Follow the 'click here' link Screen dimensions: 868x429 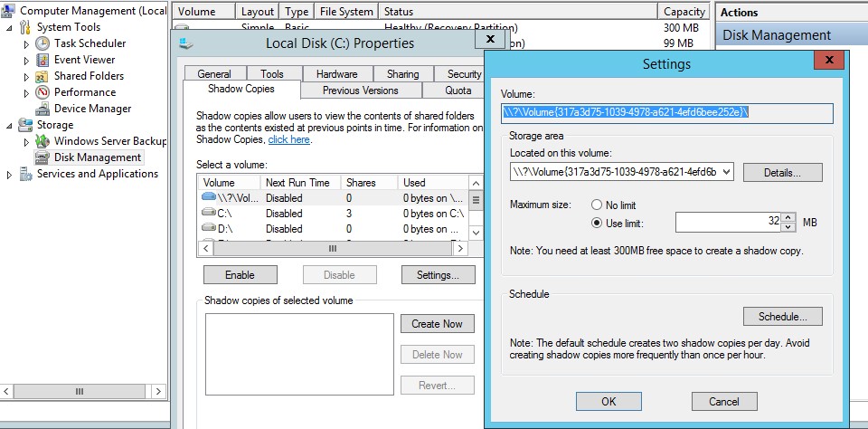pos(288,140)
